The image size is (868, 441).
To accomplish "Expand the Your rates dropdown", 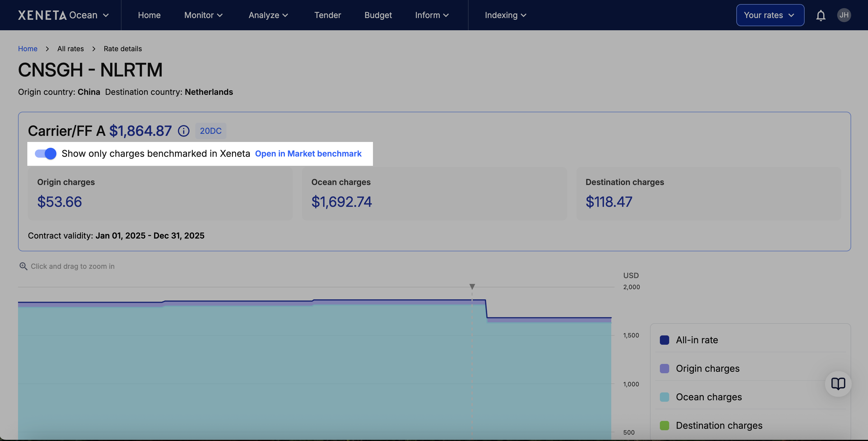I will click(x=770, y=15).
